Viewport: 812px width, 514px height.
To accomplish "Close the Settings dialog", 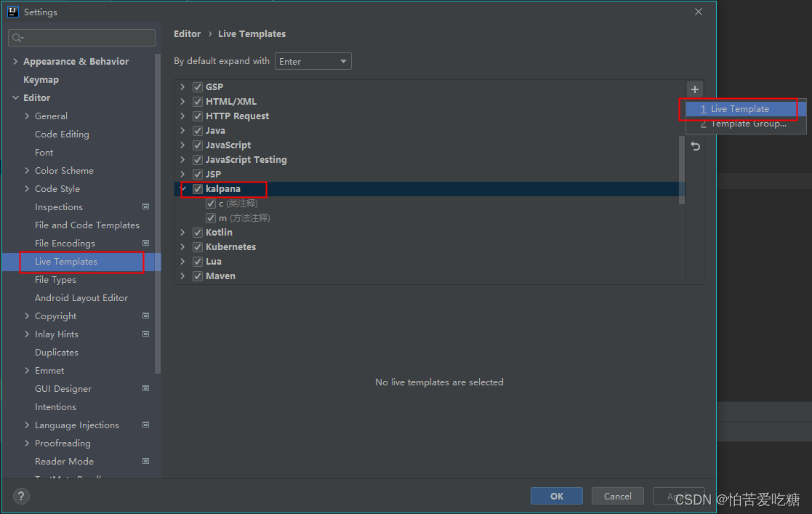I will pos(699,12).
